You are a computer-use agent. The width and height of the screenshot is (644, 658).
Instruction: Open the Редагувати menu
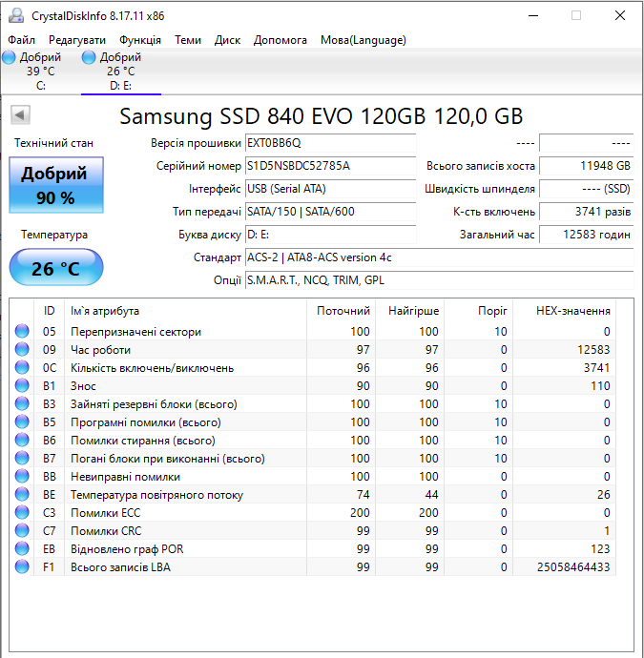coord(77,40)
